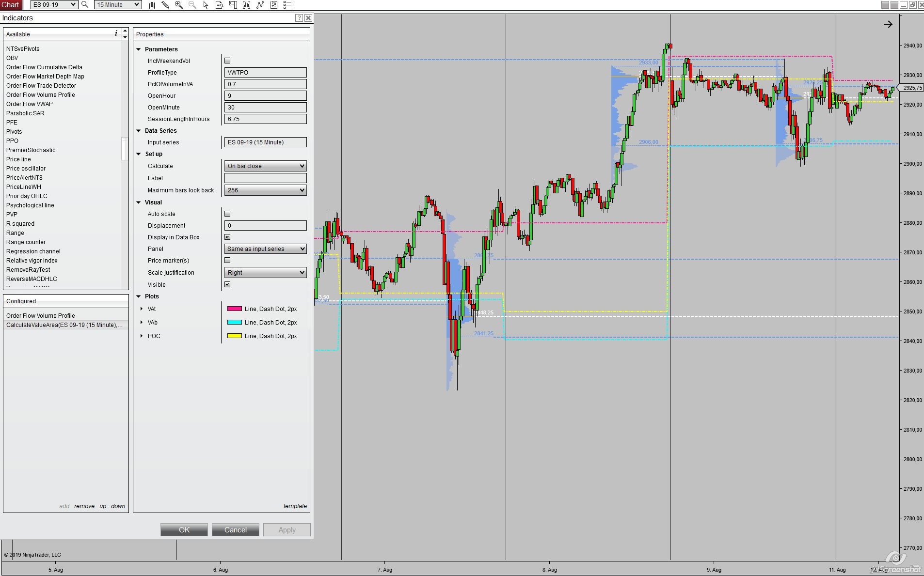Open the chart trader icon

coord(233,4)
